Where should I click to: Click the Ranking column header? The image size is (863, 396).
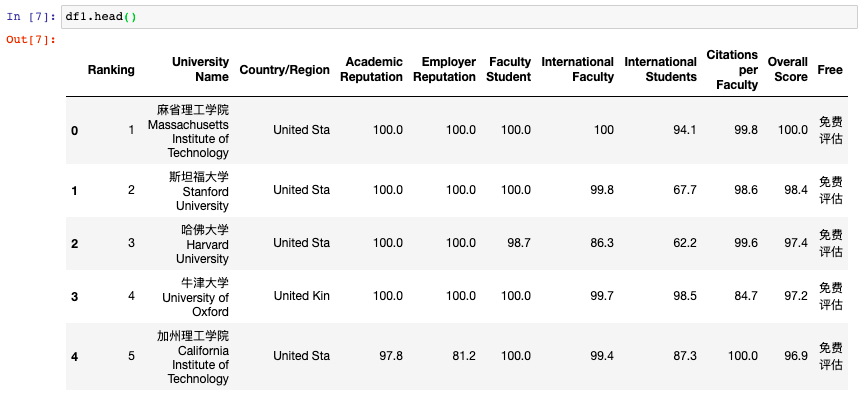(x=111, y=70)
